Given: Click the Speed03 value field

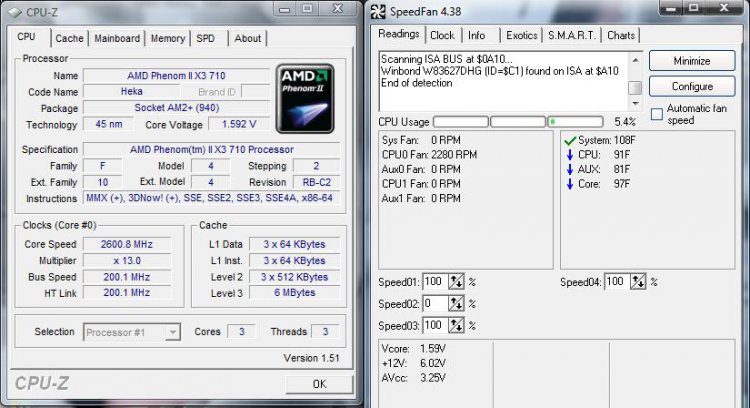Looking at the screenshot, I should (x=435, y=325).
